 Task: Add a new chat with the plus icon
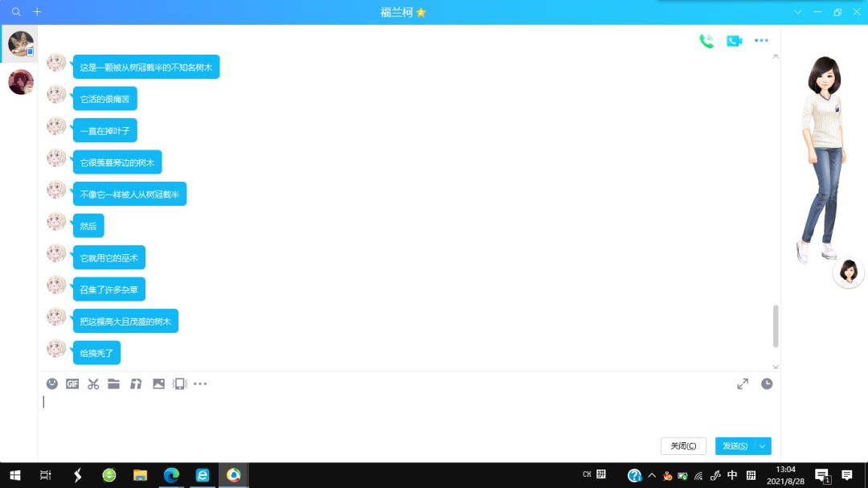(37, 11)
